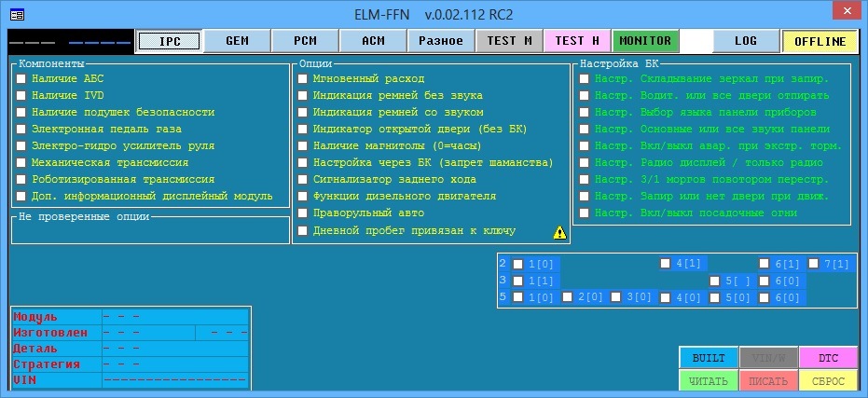Screen dimensions: 868x398
Task: Toggle Доп. информационный дисплейный модуль checkbox
Action: (21, 196)
